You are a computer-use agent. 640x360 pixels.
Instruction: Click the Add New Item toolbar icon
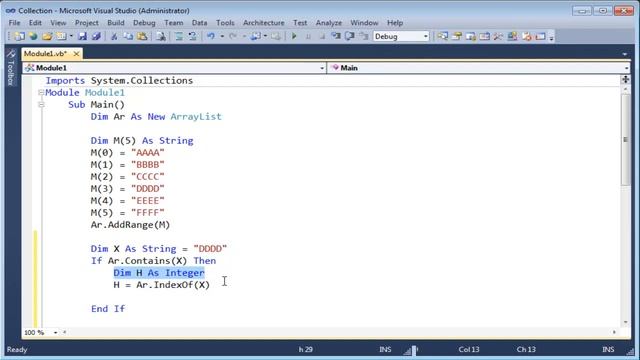[61, 36]
